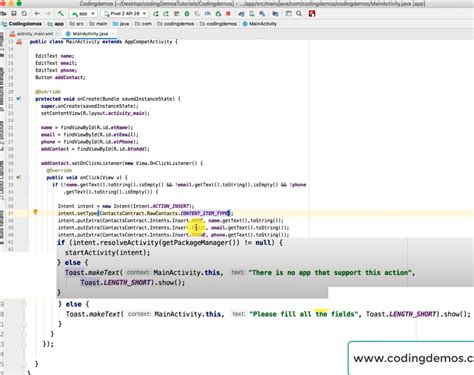
Task: Launch the Profile app gauge icon
Action: [208, 14]
